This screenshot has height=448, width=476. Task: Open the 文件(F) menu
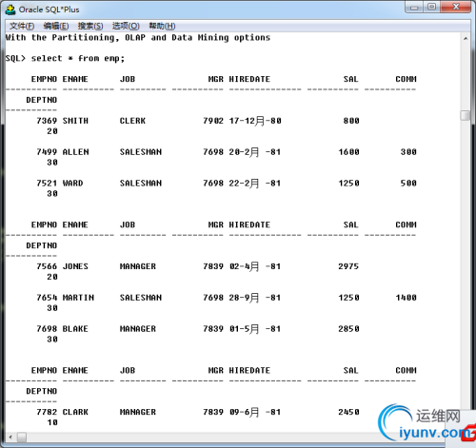[x=22, y=26]
